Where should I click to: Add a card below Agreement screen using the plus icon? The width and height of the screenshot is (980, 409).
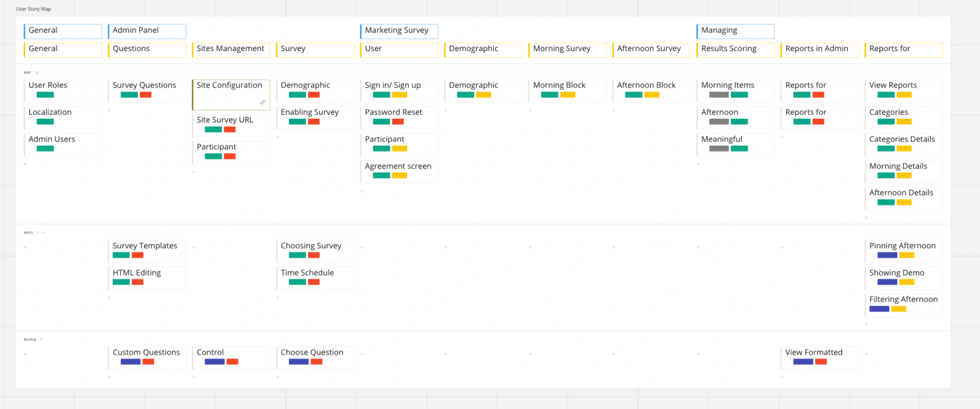click(362, 190)
